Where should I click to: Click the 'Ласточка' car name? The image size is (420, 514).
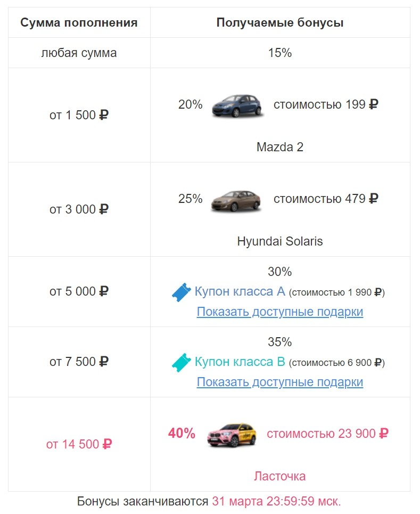(279, 476)
